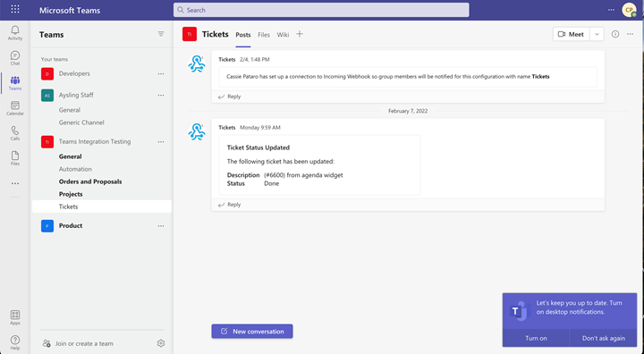The height and width of the screenshot is (354, 644).
Task: Switch to the Wiki tab
Action: coord(283,35)
